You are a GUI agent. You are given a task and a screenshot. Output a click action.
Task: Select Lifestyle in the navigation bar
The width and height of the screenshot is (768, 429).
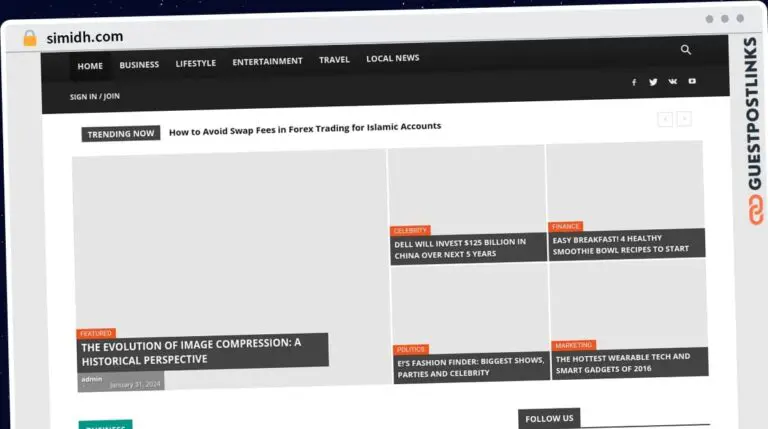[196, 63]
